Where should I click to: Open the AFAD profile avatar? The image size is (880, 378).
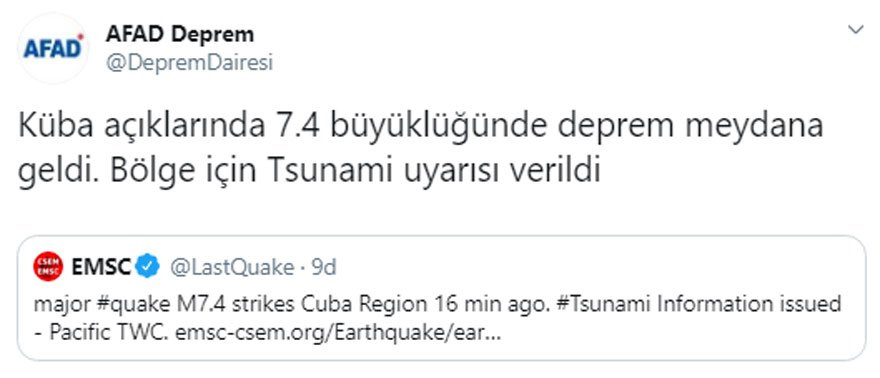pos(53,49)
